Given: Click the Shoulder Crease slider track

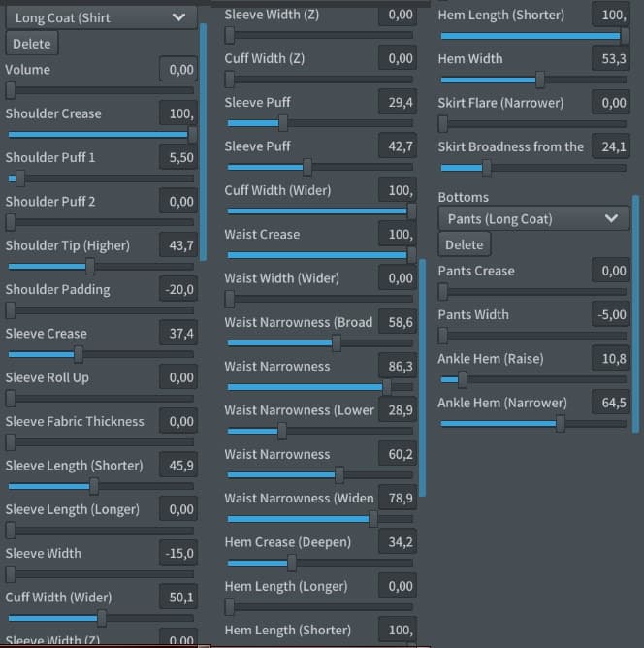Looking at the screenshot, I should (97, 134).
